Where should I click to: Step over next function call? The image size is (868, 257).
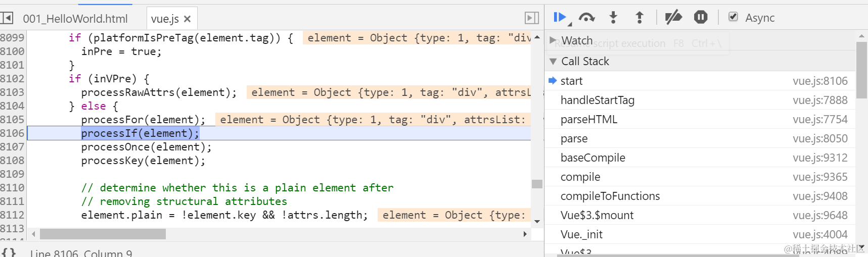(586, 18)
